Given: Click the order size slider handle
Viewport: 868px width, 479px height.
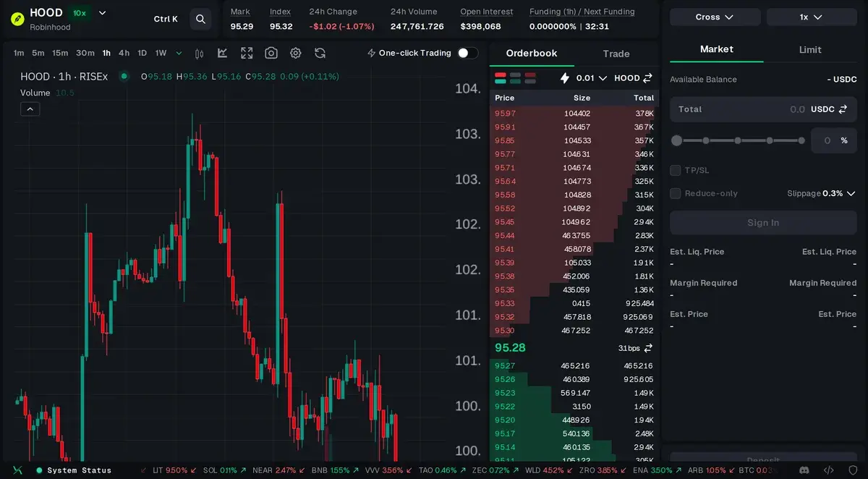Looking at the screenshot, I should [x=676, y=140].
